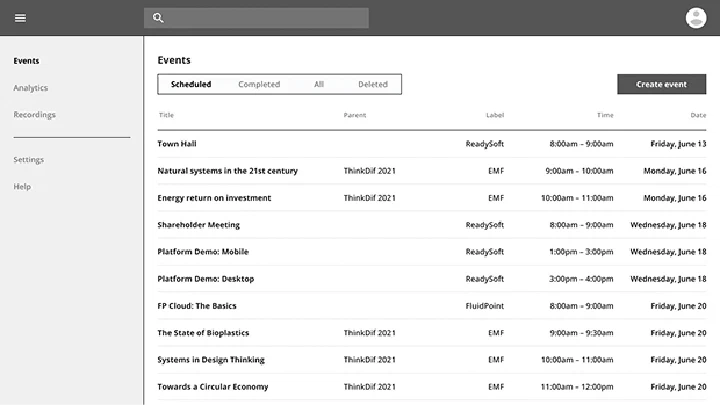Open Analytics in the sidebar
The height and width of the screenshot is (405, 720).
[x=30, y=88]
